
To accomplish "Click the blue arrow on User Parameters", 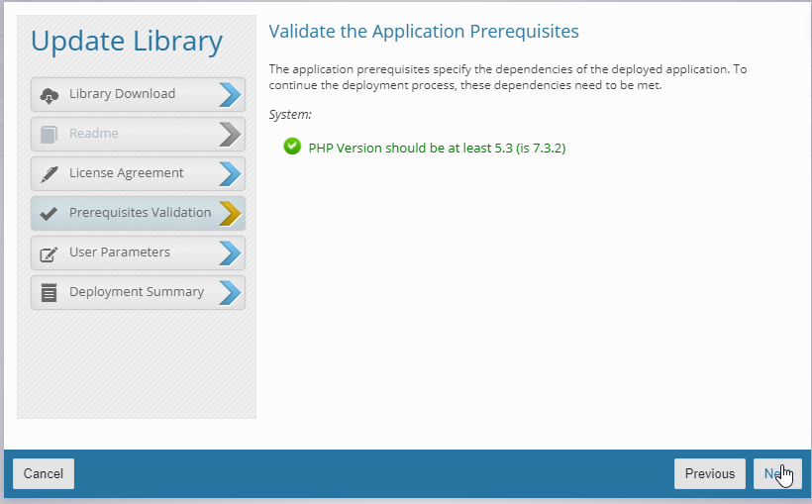I will (x=230, y=253).
